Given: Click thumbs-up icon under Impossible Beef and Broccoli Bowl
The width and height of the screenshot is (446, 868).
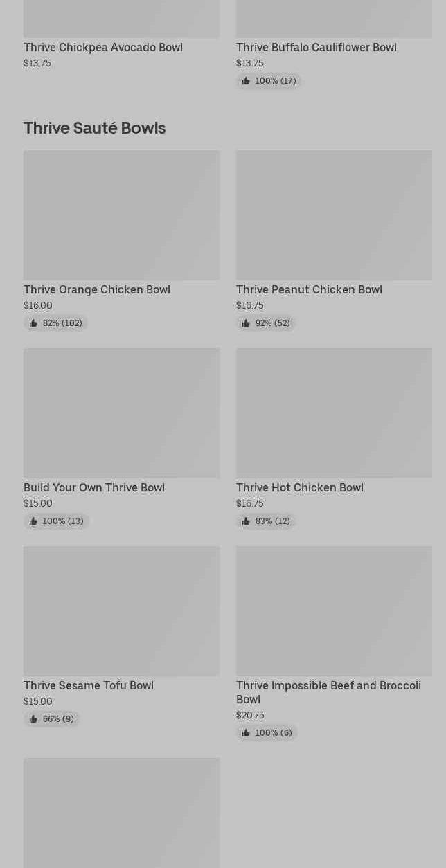Looking at the screenshot, I should [246, 733].
